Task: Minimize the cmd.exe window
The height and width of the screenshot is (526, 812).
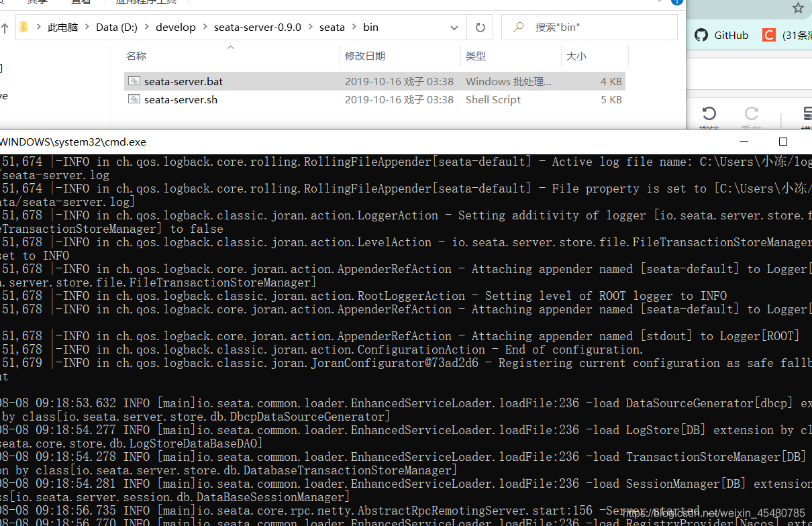Action: tap(744, 142)
